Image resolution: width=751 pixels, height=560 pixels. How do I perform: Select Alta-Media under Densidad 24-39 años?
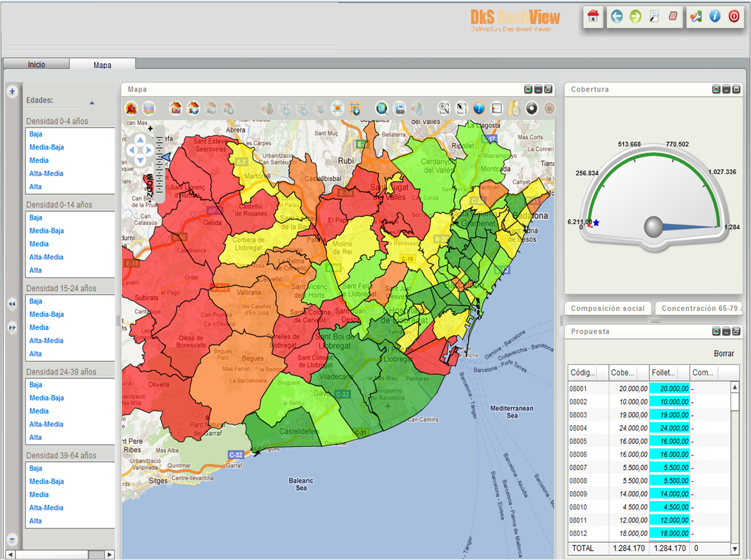click(46, 424)
